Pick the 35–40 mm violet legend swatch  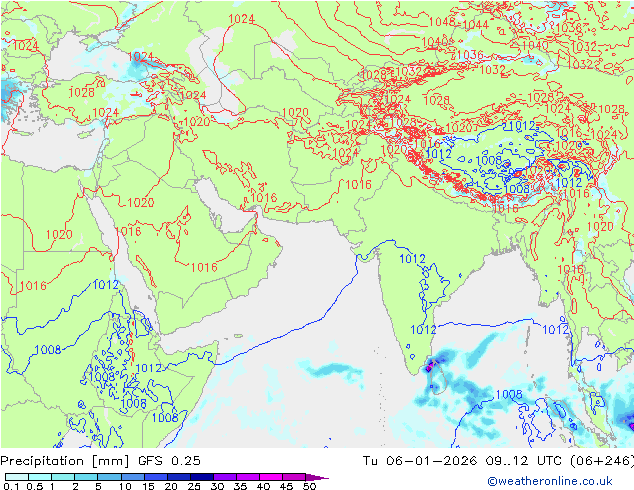(248, 477)
